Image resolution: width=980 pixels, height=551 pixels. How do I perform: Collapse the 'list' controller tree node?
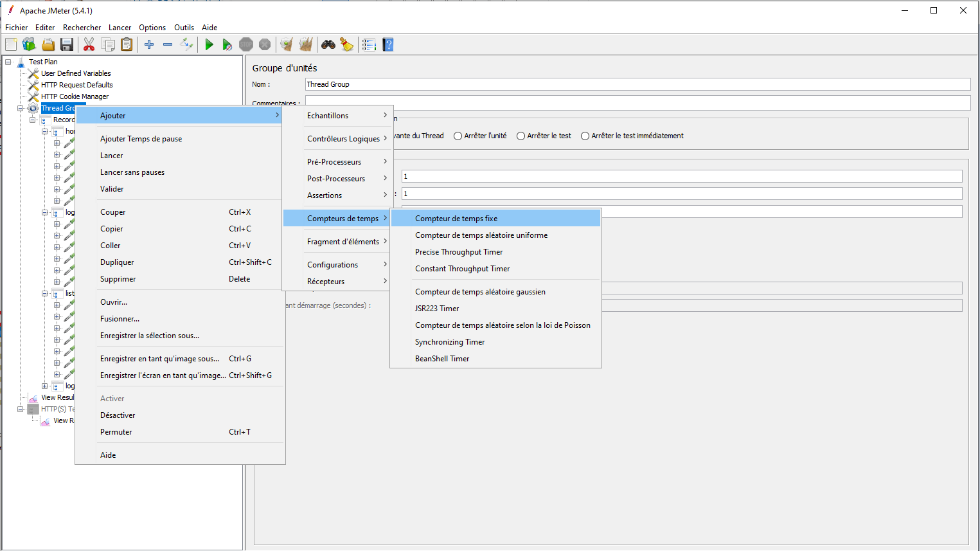(x=45, y=294)
